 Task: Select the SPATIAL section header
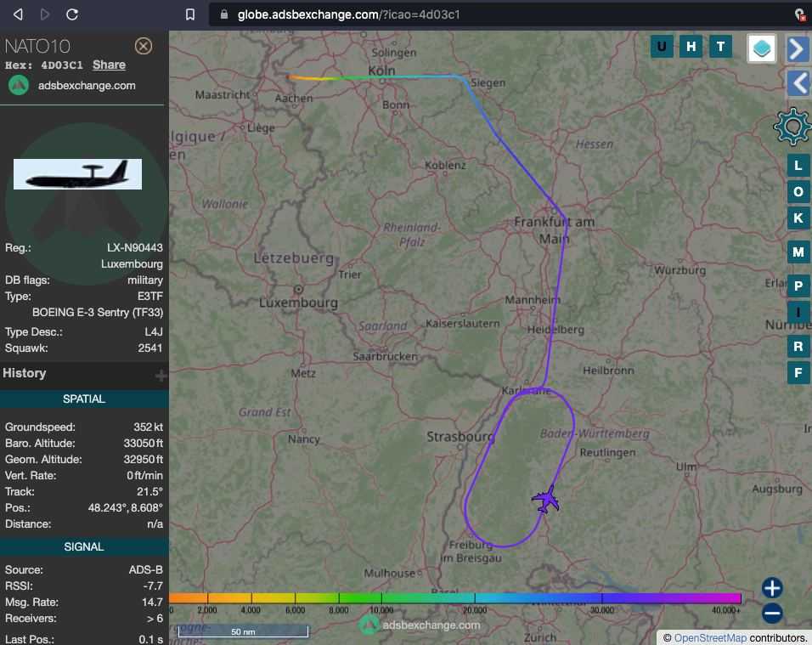pyautogui.click(x=84, y=399)
